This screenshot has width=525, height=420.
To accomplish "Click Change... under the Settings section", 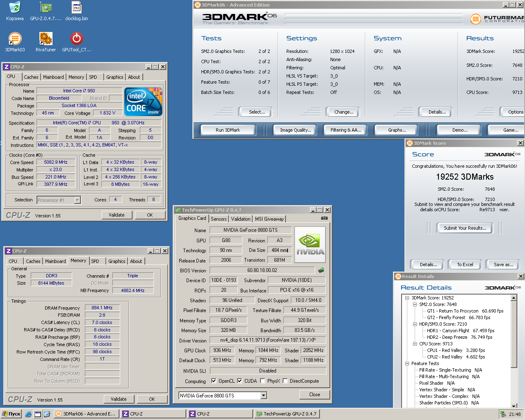I will (344, 112).
